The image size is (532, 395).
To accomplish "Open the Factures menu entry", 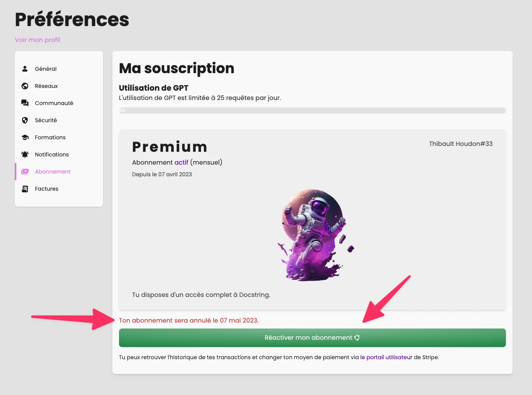I will click(x=47, y=189).
